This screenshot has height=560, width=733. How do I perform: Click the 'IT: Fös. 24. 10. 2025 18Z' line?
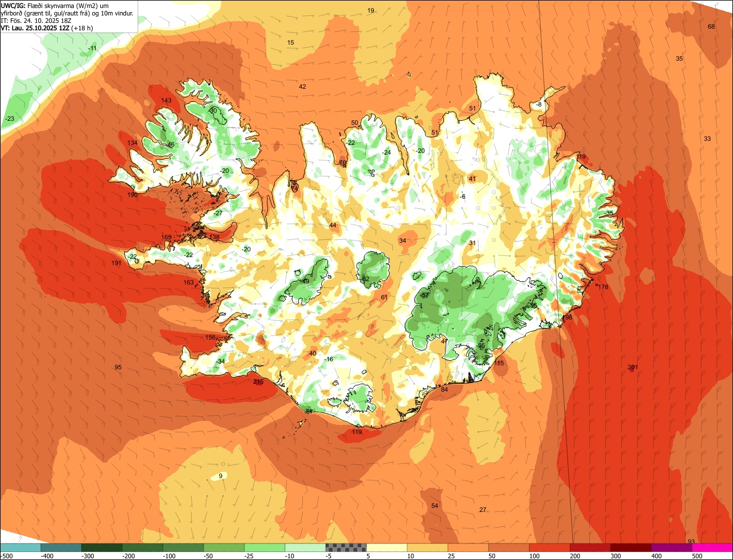tap(36, 20)
